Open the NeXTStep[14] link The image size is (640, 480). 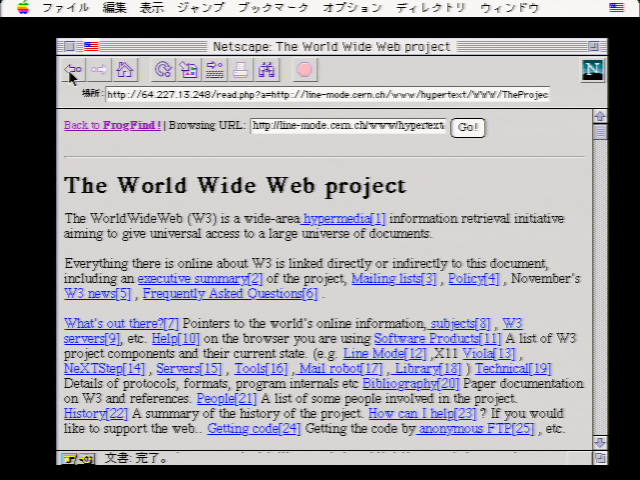coord(104,369)
